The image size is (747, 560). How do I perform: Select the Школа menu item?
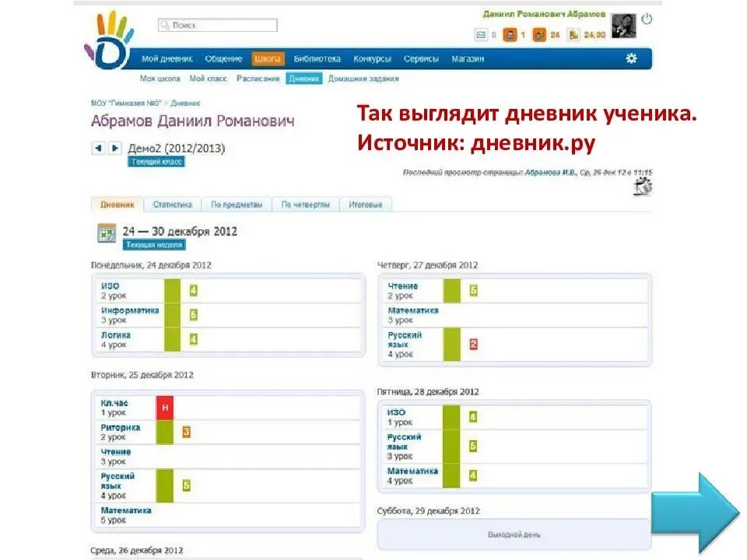(268, 58)
